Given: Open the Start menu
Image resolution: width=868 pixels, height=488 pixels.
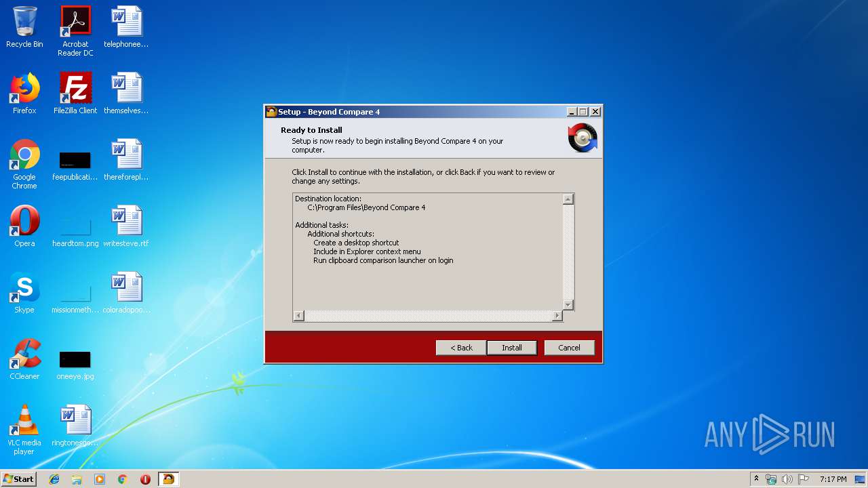Looking at the screenshot, I should click(18, 479).
